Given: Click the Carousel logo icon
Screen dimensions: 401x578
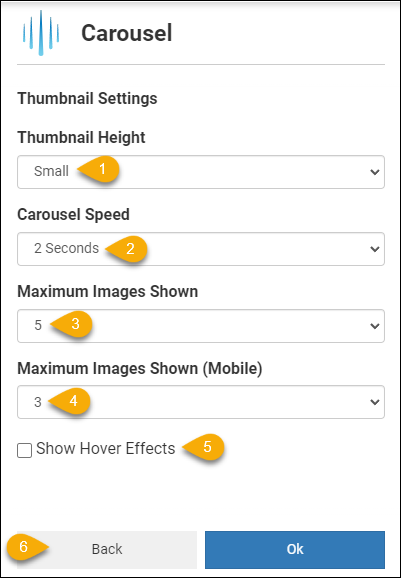Looking at the screenshot, I should (41, 33).
